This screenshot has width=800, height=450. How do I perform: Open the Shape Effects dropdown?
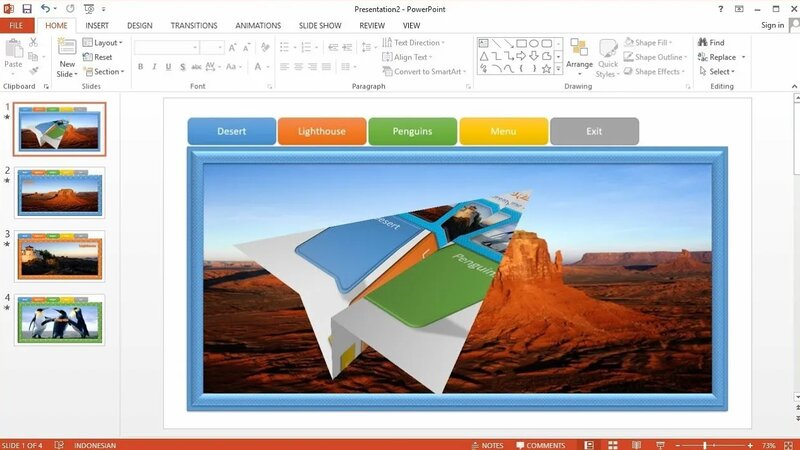pos(654,71)
